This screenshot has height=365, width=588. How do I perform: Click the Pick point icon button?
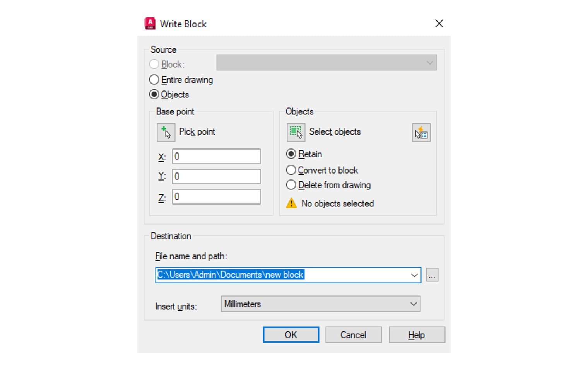166,132
